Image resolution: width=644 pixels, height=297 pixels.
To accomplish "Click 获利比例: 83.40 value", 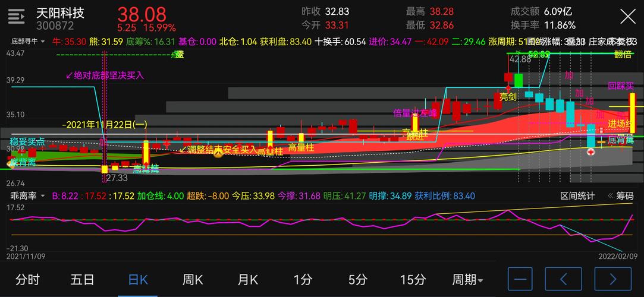I will point(445,196).
